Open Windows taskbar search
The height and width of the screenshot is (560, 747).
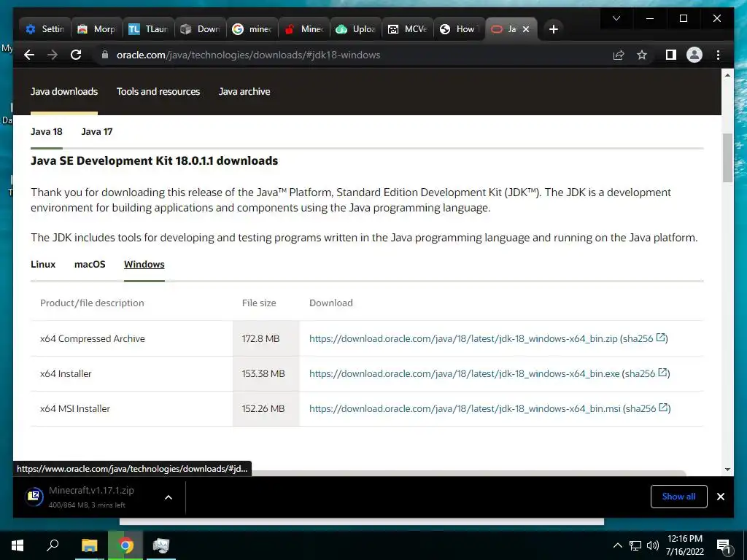[x=53, y=545]
